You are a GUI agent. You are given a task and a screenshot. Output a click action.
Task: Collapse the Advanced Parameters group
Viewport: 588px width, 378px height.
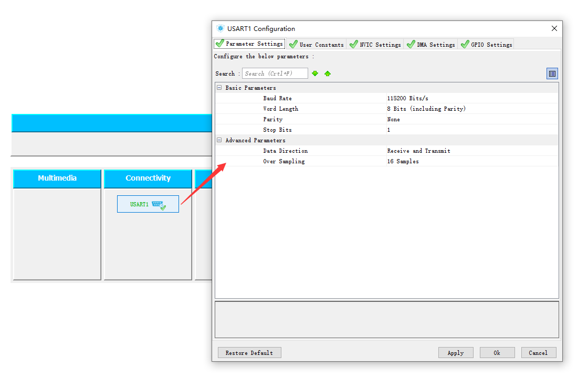pos(219,140)
